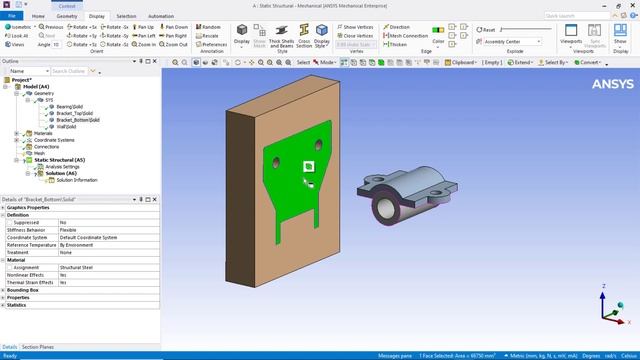The image size is (640, 360).
Task: Pin the Details panel
Action: [141, 200]
